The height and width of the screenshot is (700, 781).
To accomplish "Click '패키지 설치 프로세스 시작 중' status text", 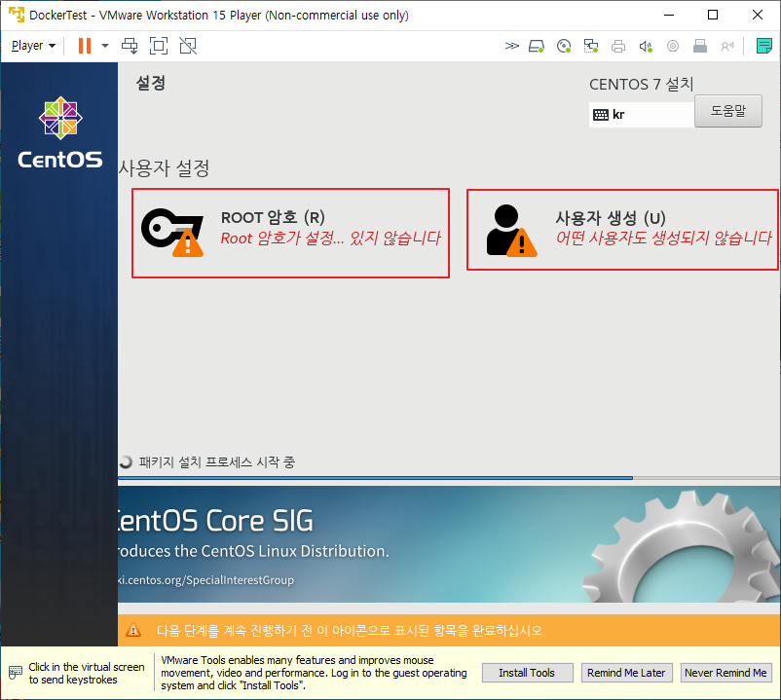I will point(216,462).
